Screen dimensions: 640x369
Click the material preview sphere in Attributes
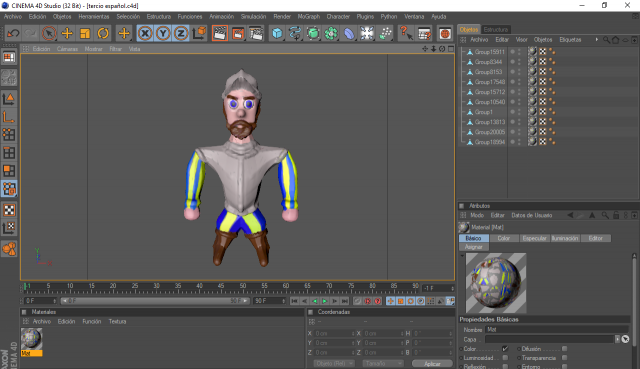496,283
